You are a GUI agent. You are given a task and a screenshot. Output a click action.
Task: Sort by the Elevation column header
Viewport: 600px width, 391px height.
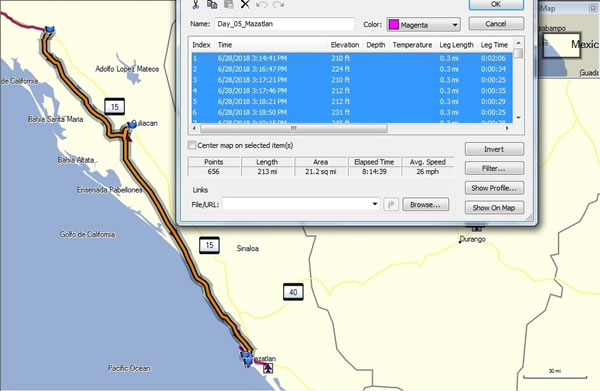(x=345, y=45)
